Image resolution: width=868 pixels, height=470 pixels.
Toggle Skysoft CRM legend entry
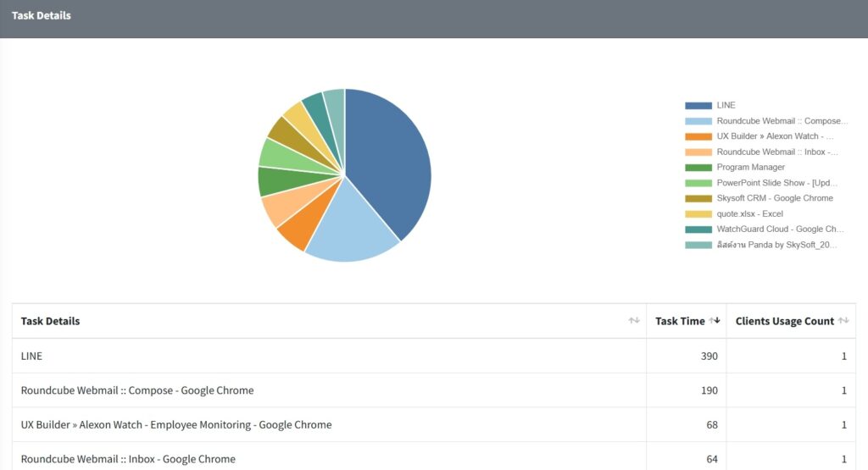point(759,198)
